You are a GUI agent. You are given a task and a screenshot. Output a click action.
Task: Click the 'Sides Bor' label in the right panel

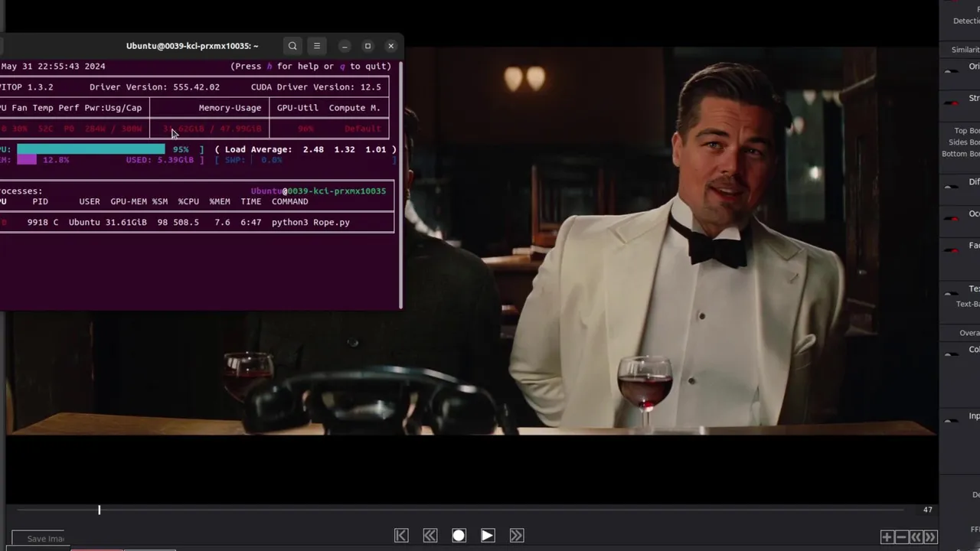pos(964,142)
